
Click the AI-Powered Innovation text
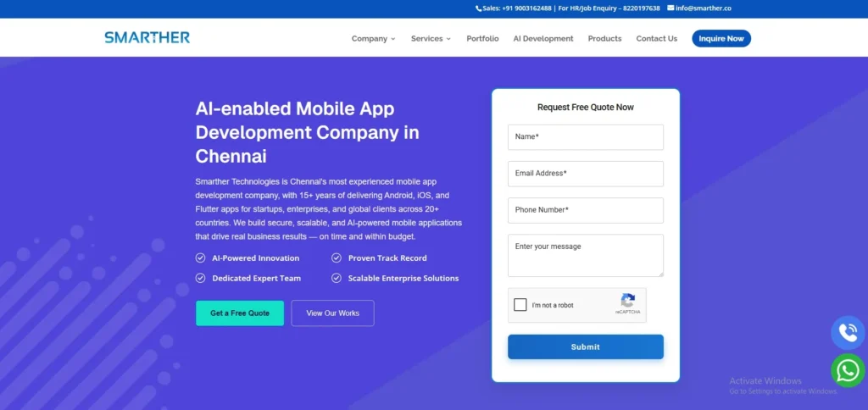tap(256, 258)
